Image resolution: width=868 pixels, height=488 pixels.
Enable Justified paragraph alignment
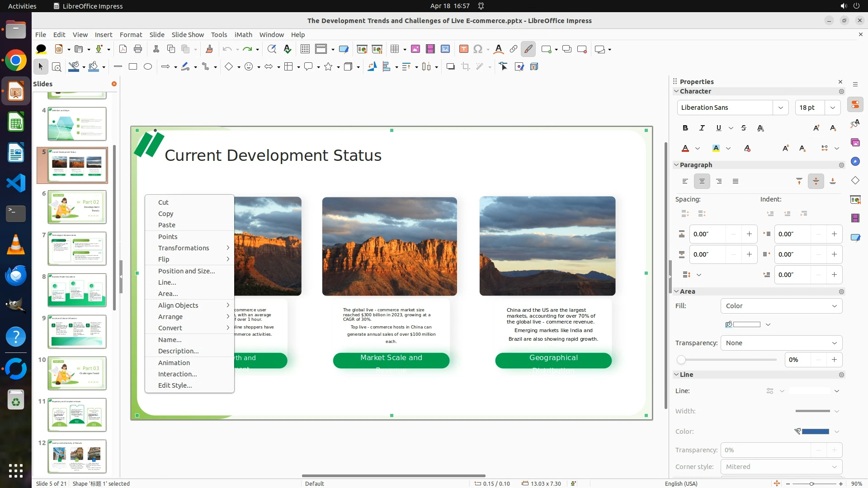pos(736,181)
